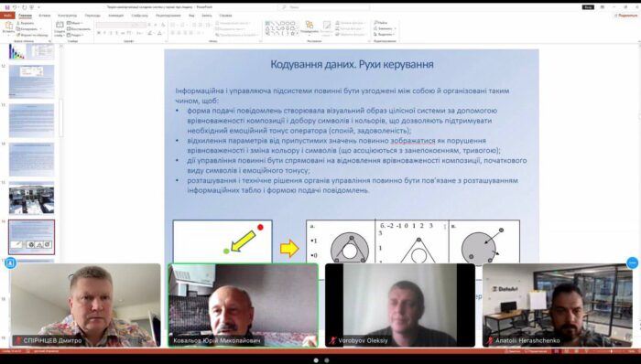Image resolution: width=641 pixels, height=364 pixels.
Task: Open the Файл tab
Action: 7,16
